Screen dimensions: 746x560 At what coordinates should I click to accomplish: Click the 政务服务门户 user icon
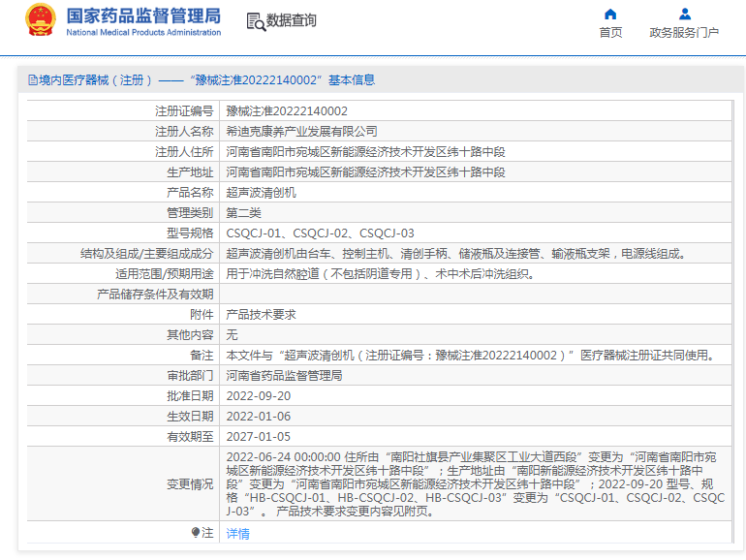[x=685, y=14]
